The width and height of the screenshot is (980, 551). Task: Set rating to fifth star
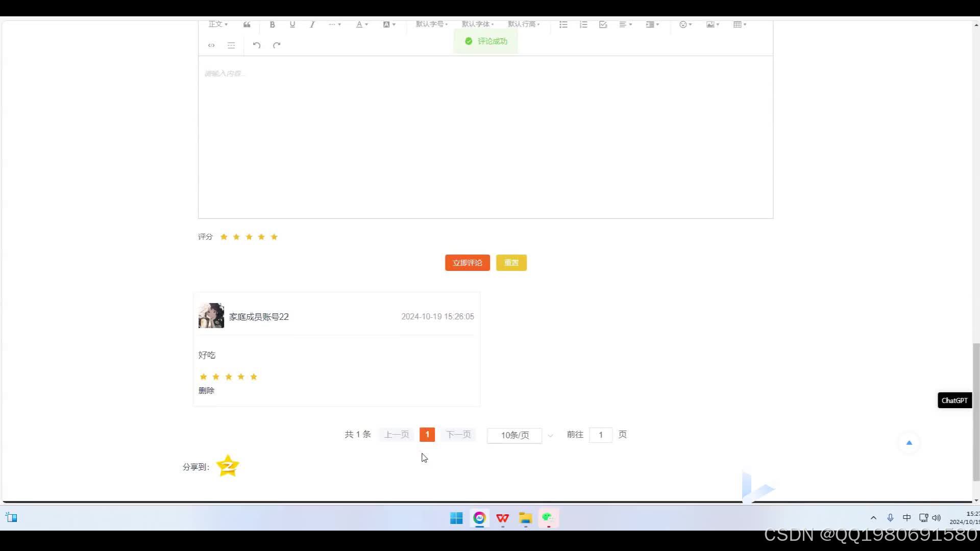274,237
